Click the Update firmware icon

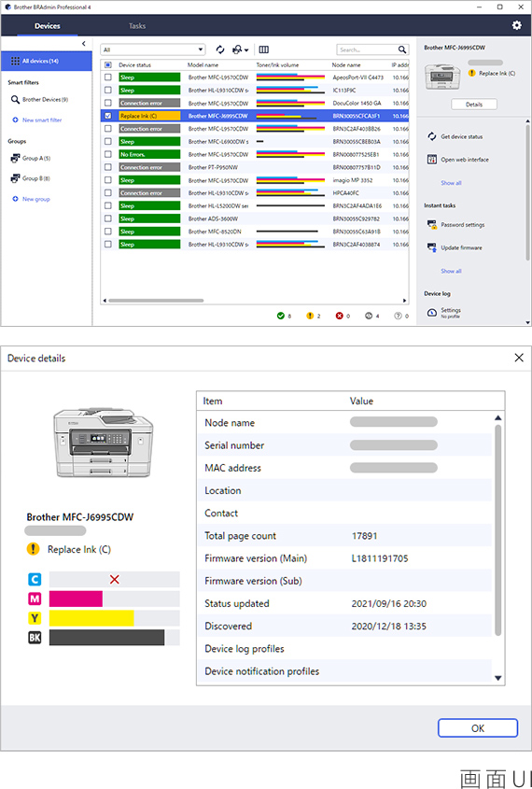pos(431,247)
